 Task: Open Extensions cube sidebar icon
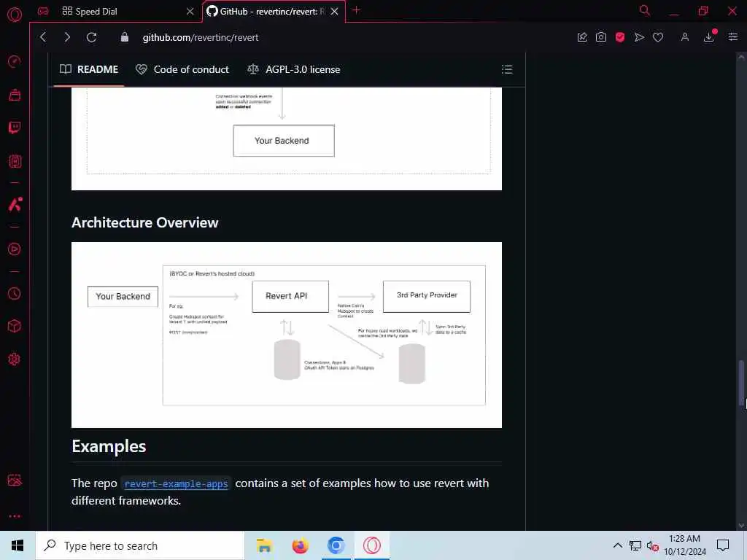pos(15,326)
